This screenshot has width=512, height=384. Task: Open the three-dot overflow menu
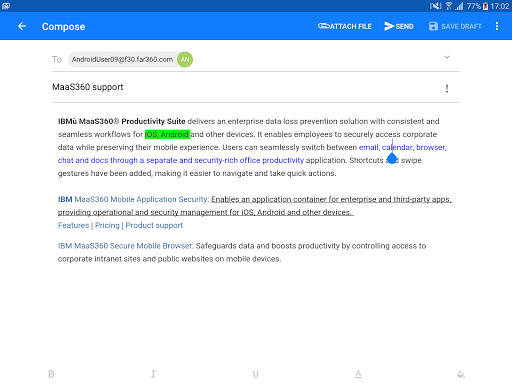[x=497, y=26]
